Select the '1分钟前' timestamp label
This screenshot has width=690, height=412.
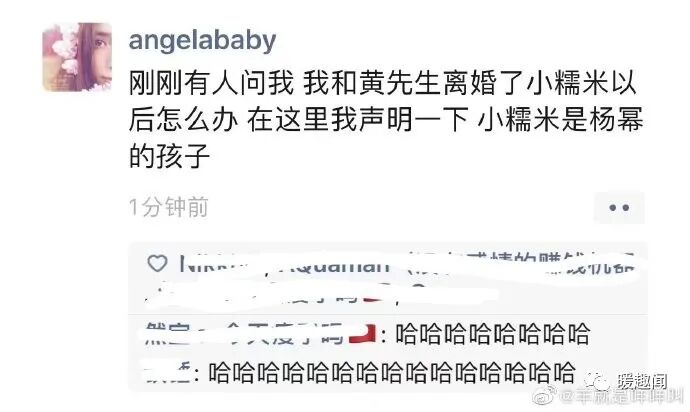(x=169, y=207)
